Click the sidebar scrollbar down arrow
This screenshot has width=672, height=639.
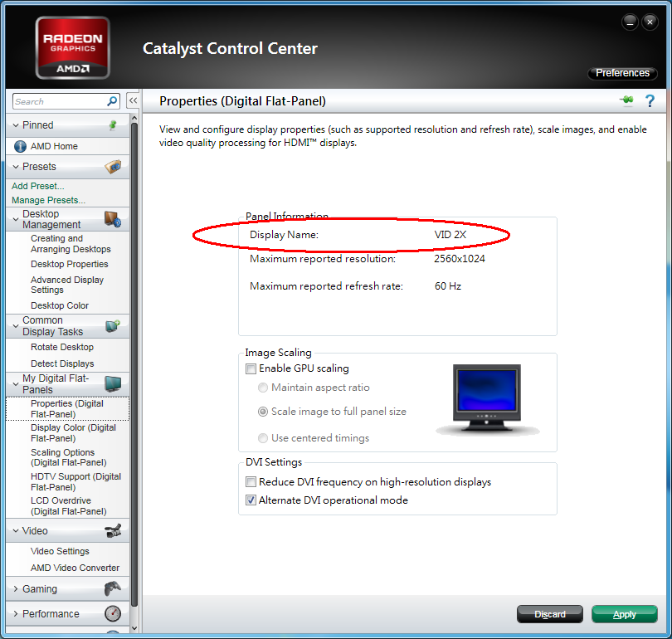(x=134, y=628)
